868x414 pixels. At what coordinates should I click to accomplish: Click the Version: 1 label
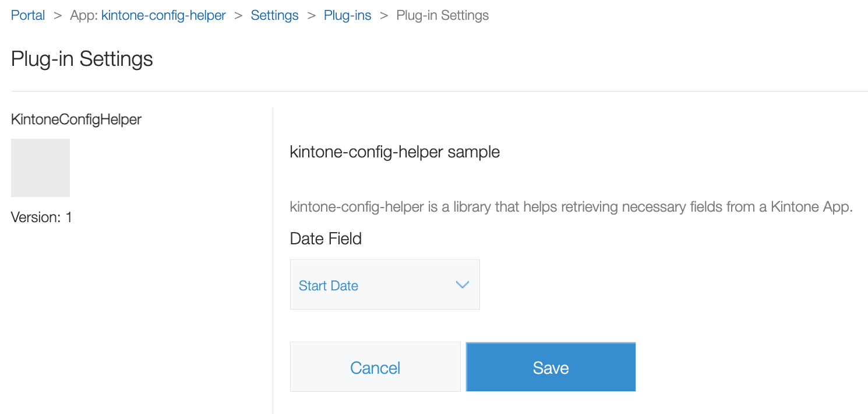point(41,217)
